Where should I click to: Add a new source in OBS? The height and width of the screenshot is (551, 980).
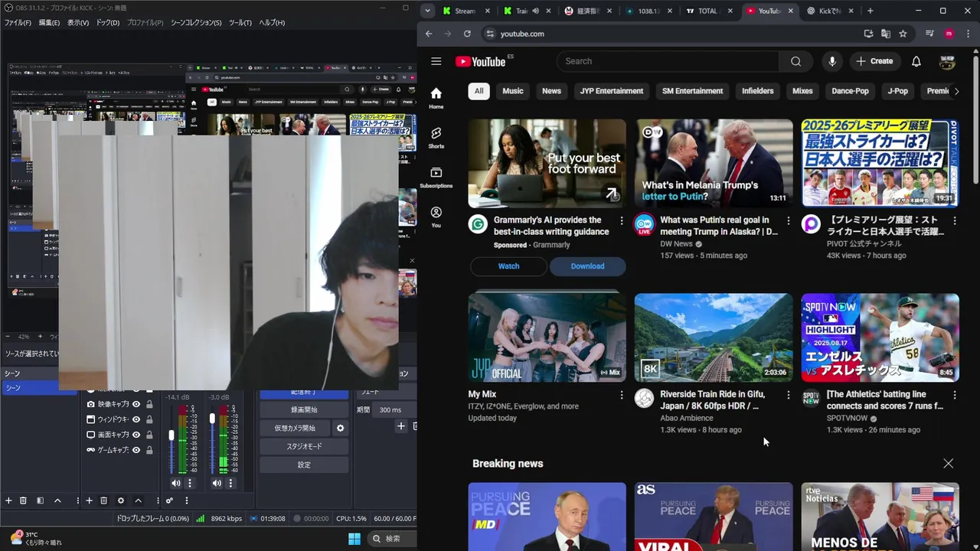(x=89, y=500)
